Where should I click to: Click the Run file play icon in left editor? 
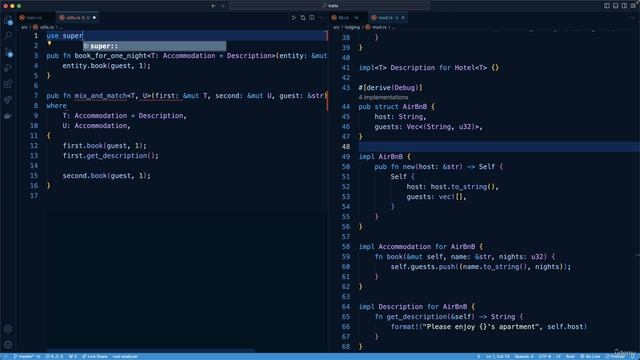coord(294,18)
